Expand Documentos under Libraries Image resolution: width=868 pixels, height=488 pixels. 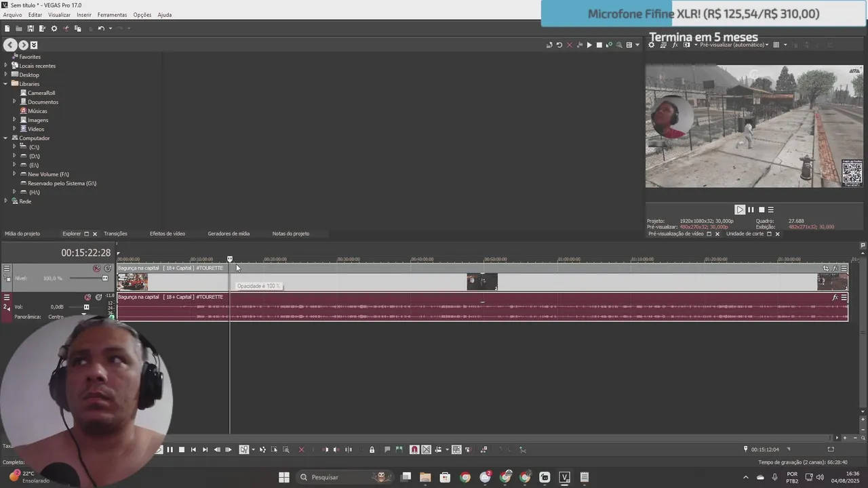coord(14,102)
